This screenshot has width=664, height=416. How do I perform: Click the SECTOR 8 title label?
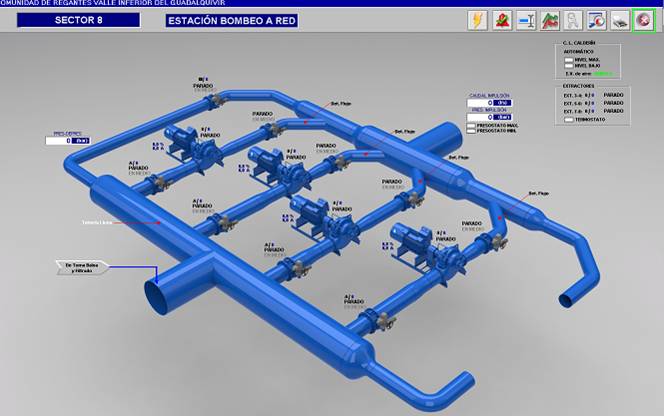[79, 20]
